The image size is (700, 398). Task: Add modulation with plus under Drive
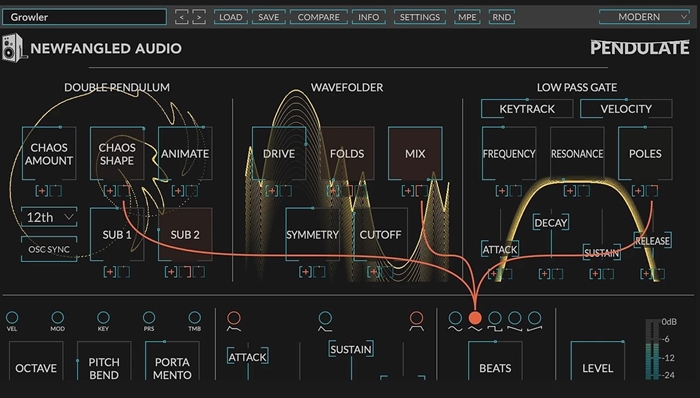[272, 191]
